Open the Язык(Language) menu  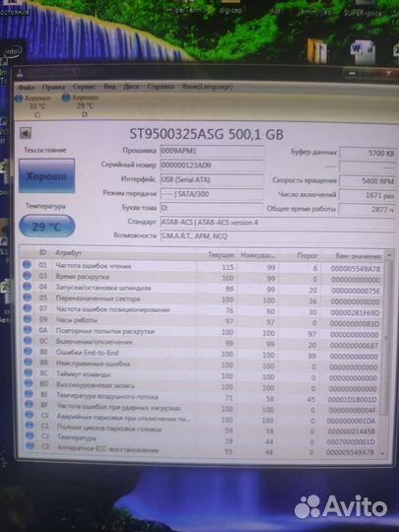pos(207,87)
